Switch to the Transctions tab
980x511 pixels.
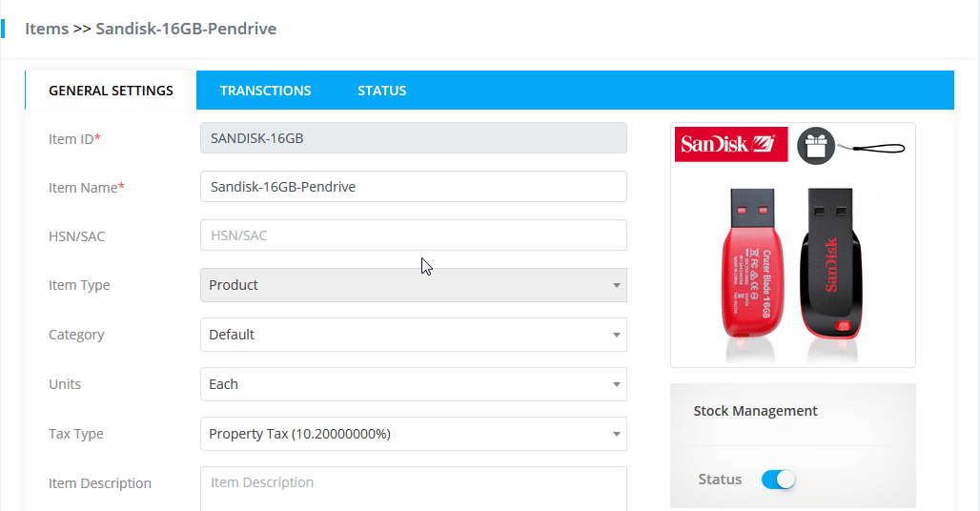(265, 91)
